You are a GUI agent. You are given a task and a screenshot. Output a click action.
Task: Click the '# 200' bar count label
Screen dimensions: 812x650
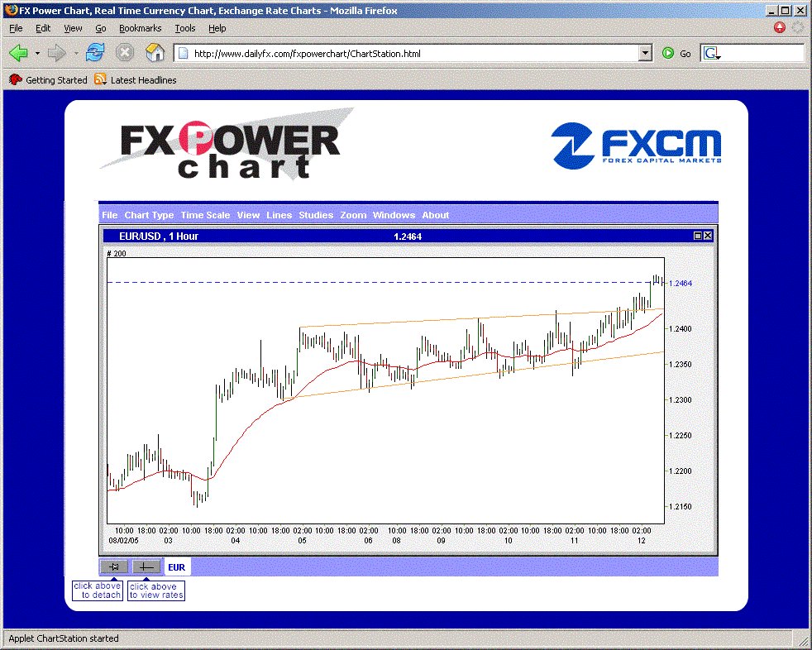[117, 253]
